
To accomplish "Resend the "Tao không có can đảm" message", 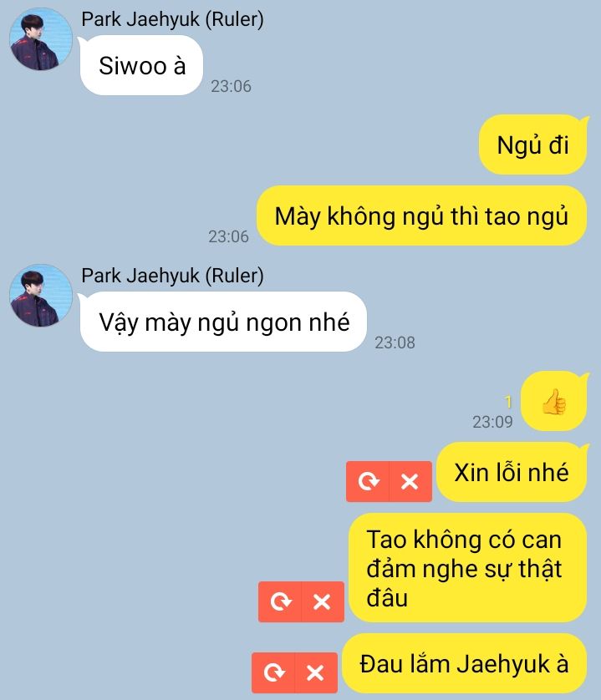I will (x=280, y=601).
